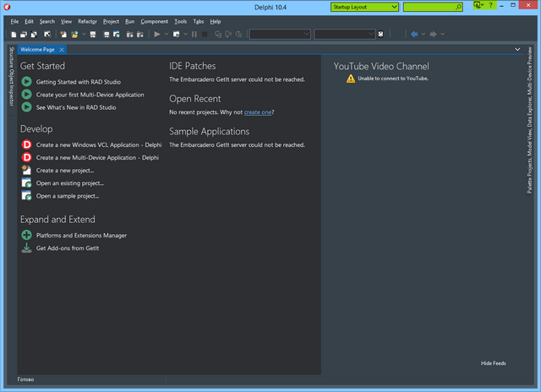The image size is (541, 392).
Task: Click the Delphi icon for new Multi-Device Application
Action: pos(27,157)
